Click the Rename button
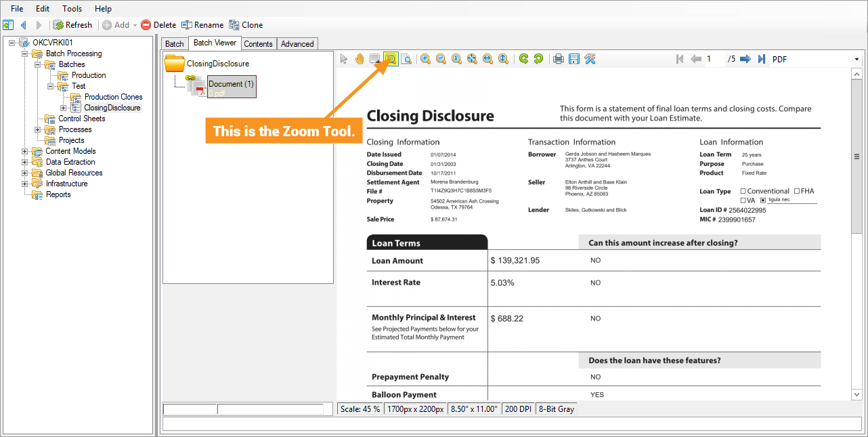Viewport: 868px width, 437px height. pos(202,25)
